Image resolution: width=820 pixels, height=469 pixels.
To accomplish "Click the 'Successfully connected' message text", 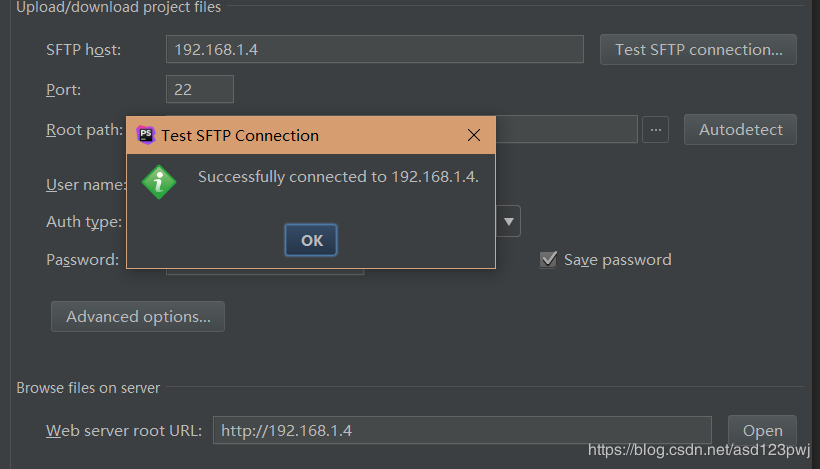I will point(338,177).
